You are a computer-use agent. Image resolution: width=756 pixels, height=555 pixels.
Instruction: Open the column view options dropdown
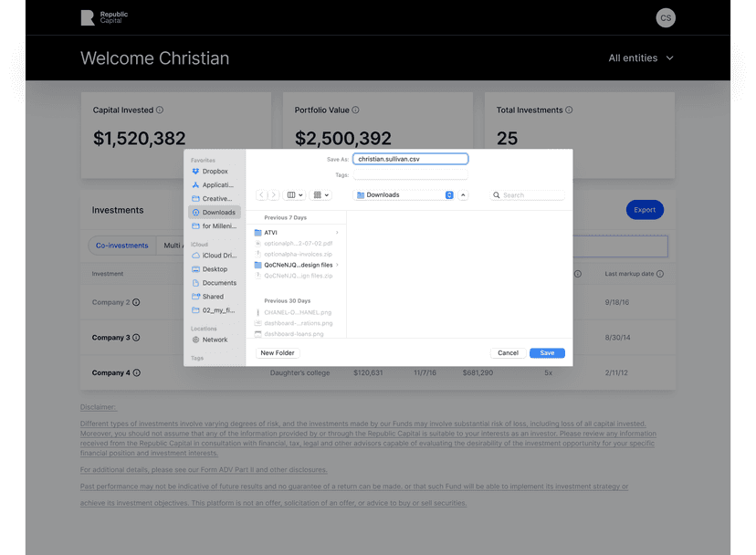click(x=296, y=195)
